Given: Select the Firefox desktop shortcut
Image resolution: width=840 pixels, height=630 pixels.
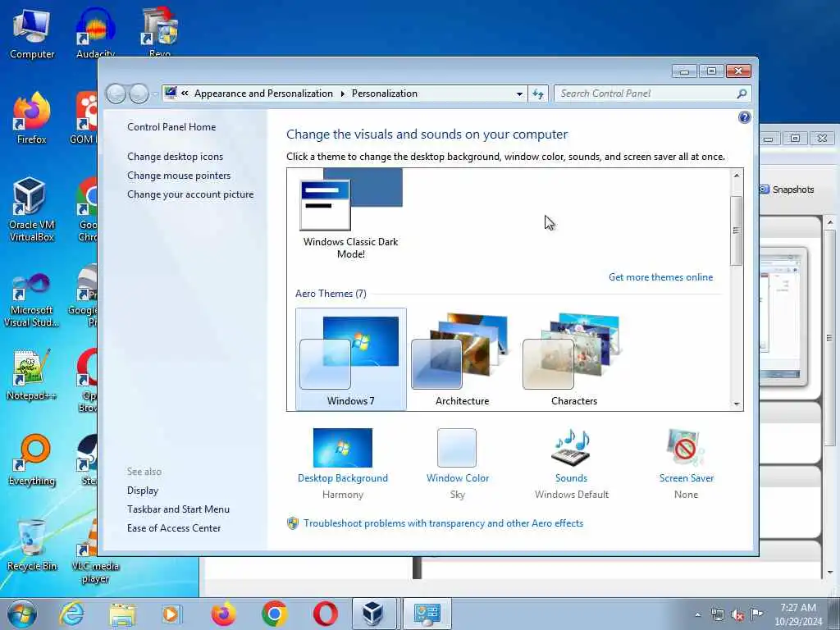Looking at the screenshot, I should tap(32, 119).
